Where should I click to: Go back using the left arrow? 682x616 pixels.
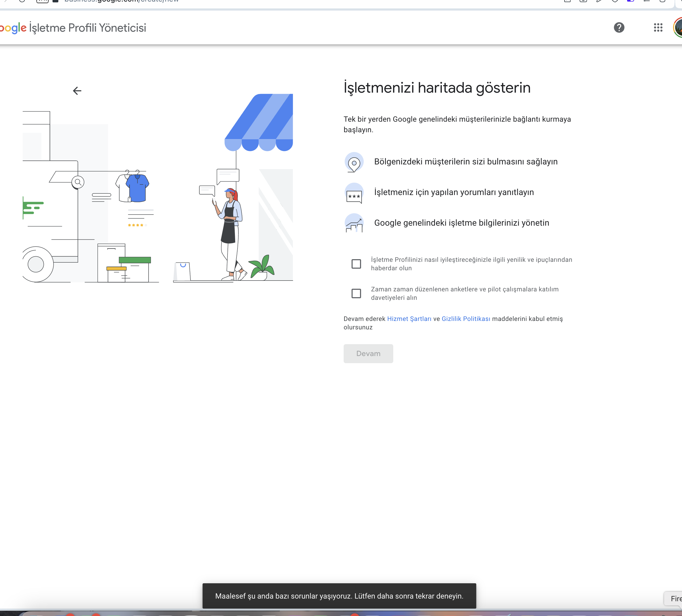click(77, 91)
